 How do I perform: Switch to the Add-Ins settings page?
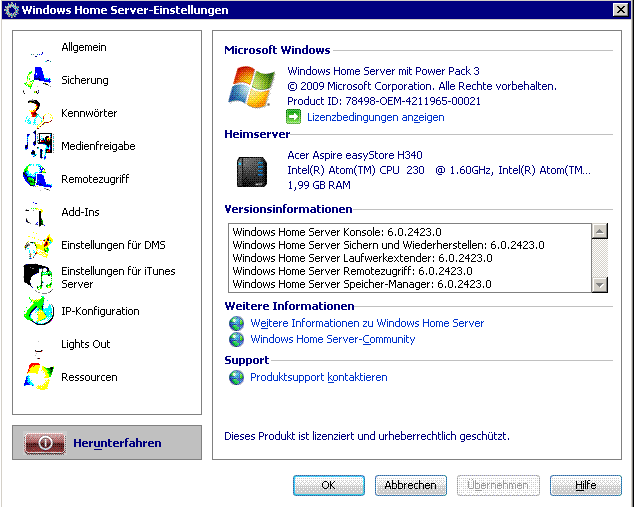pyautogui.click(x=80, y=212)
